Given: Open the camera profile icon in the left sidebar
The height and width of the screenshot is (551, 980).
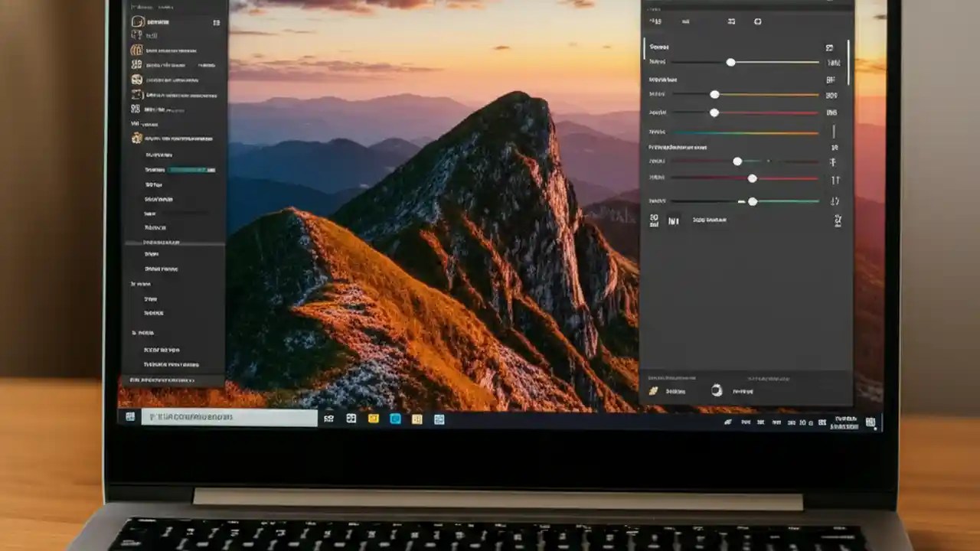Looking at the screenshot, I should click(136, 50).
